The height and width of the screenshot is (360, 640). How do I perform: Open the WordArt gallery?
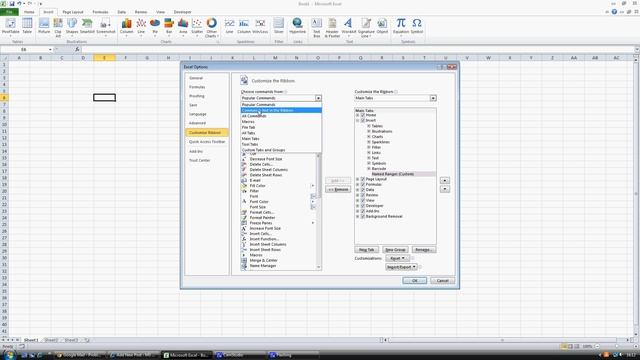click(349, 27)
